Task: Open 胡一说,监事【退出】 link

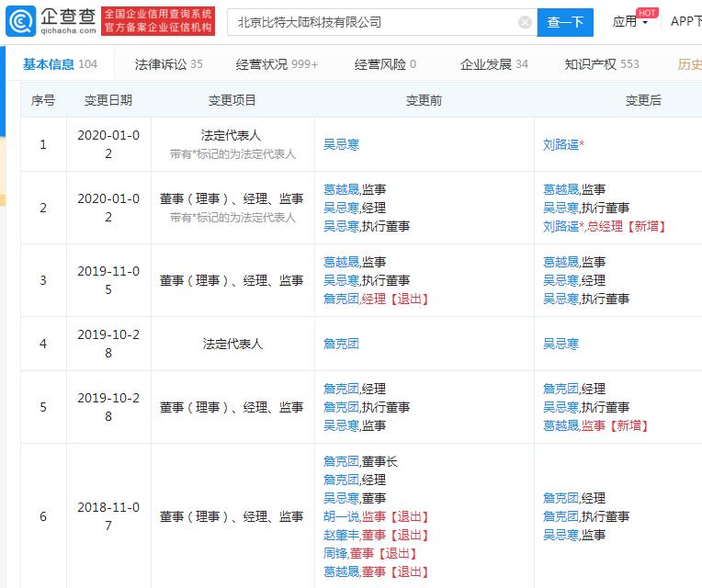Action: 376,516
